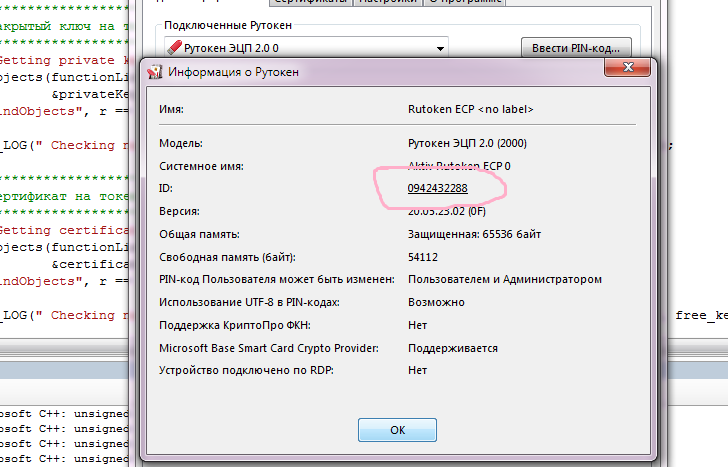Image resolution: width=728 pixels, height=467 pixels.
Task: Click the 'Getting certifica' line in code editor
Action: coord(64,230)
